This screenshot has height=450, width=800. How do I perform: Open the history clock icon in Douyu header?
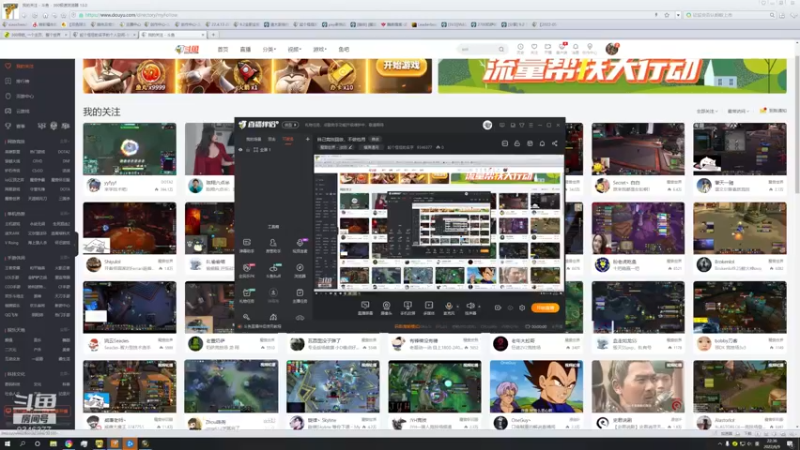pyautogui.click(x=520, y=48)
